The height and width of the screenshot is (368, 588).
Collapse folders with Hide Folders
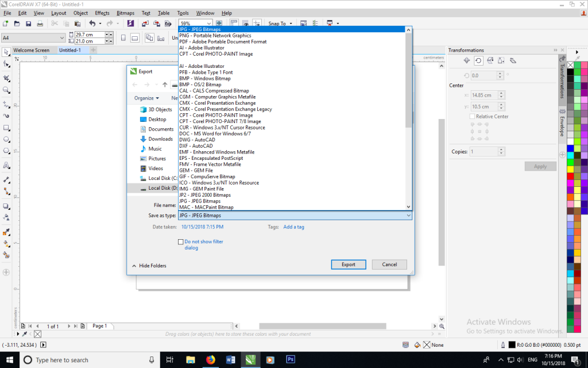tap(149, 266)
